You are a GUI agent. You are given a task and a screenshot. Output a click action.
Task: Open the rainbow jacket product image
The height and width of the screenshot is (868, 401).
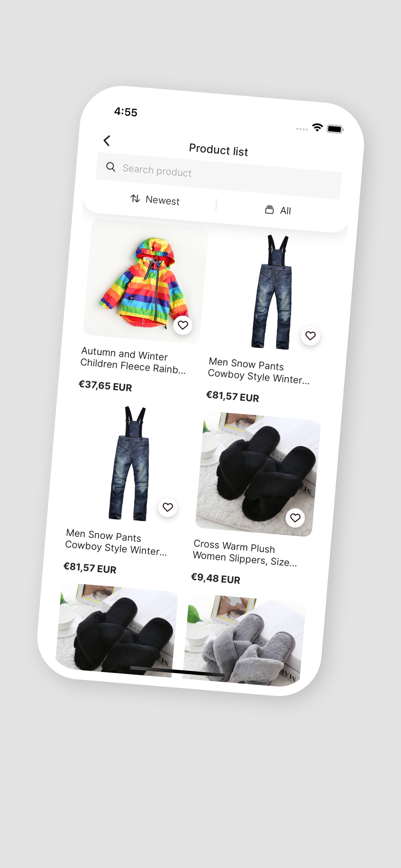tap(146, 281)
